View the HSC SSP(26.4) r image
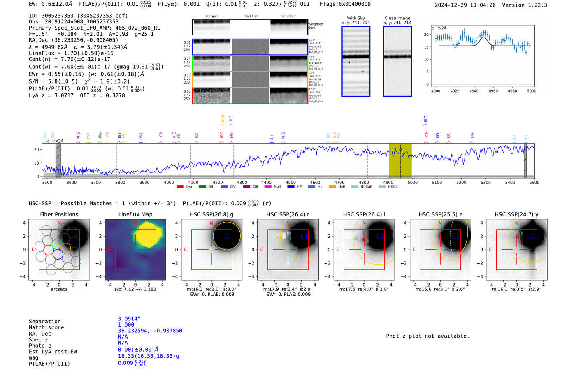This screenshot has width=576, height=392. coord(288,249)
